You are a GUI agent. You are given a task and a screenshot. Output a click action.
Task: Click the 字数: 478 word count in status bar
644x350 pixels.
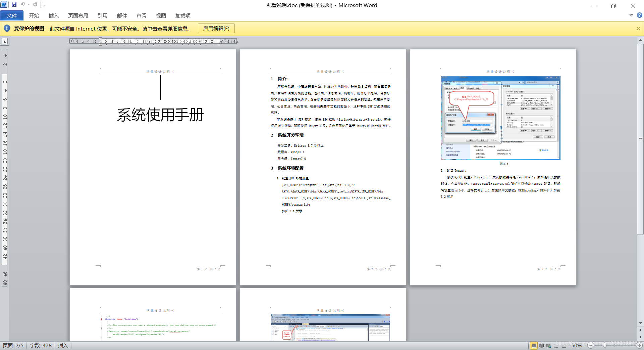41,346
